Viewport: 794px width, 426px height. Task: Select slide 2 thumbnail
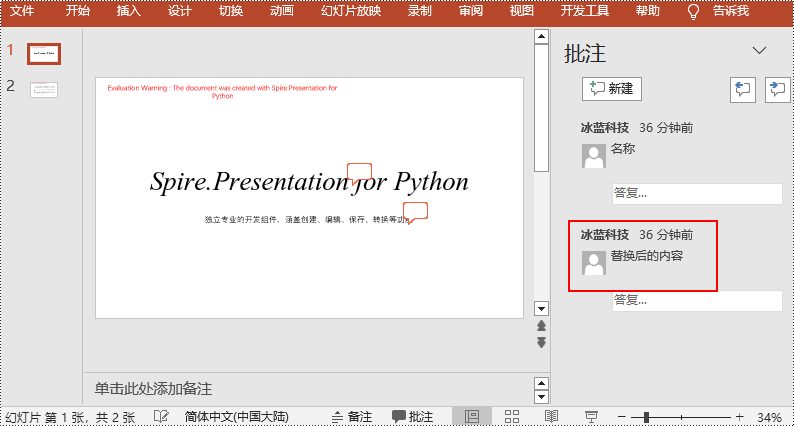point(44,90)
